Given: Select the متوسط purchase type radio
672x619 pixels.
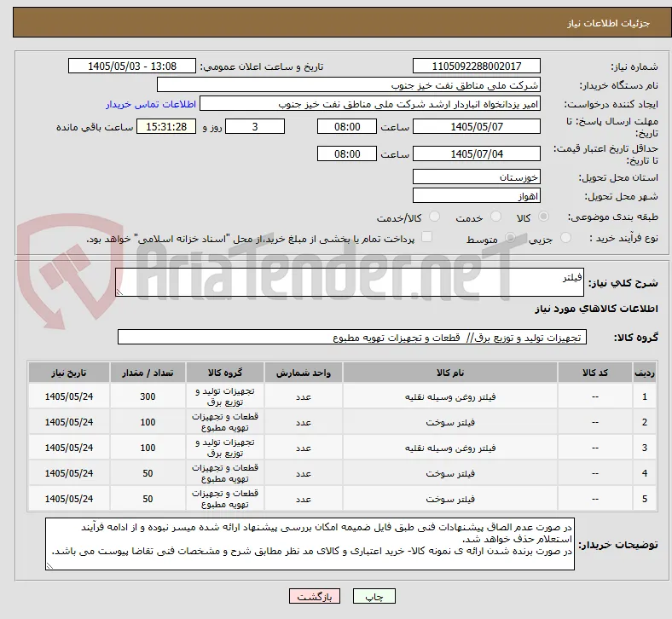Looking at the screenshot, I should (x=510, y=238).
